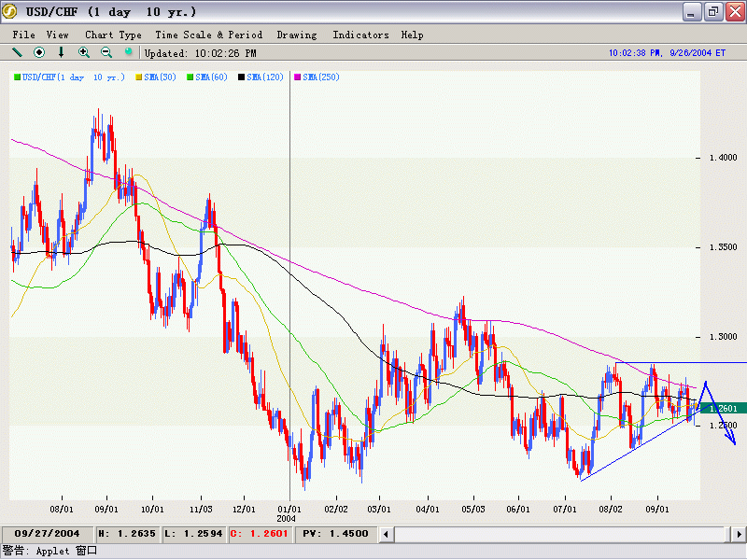Zoom in using the magnifier plus icon
Screen dimensions: 747x560
tap(84, 53)
